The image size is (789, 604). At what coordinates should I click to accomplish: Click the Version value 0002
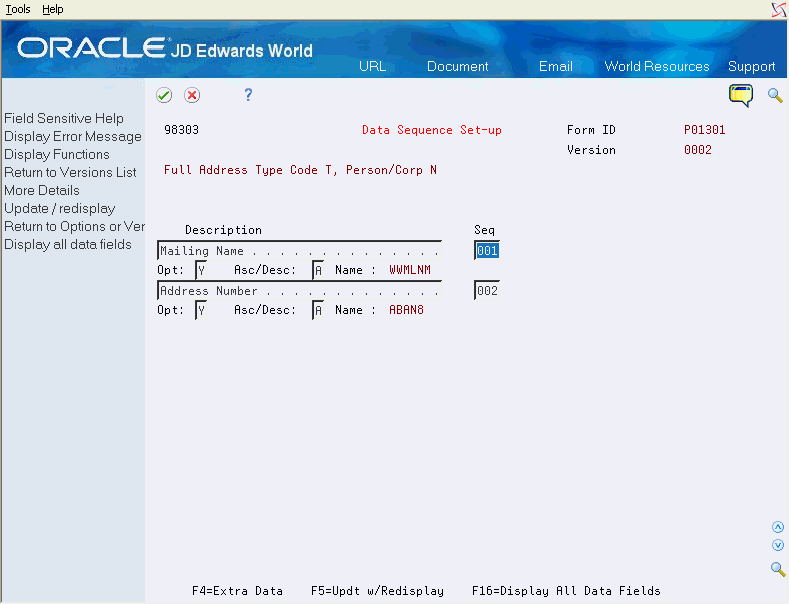[698, 150]
